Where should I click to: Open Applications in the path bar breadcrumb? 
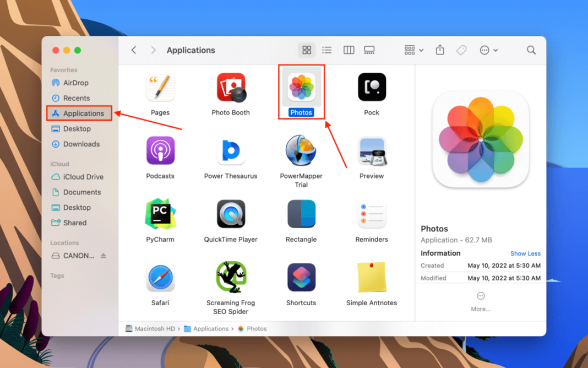(x=210, y=328)
